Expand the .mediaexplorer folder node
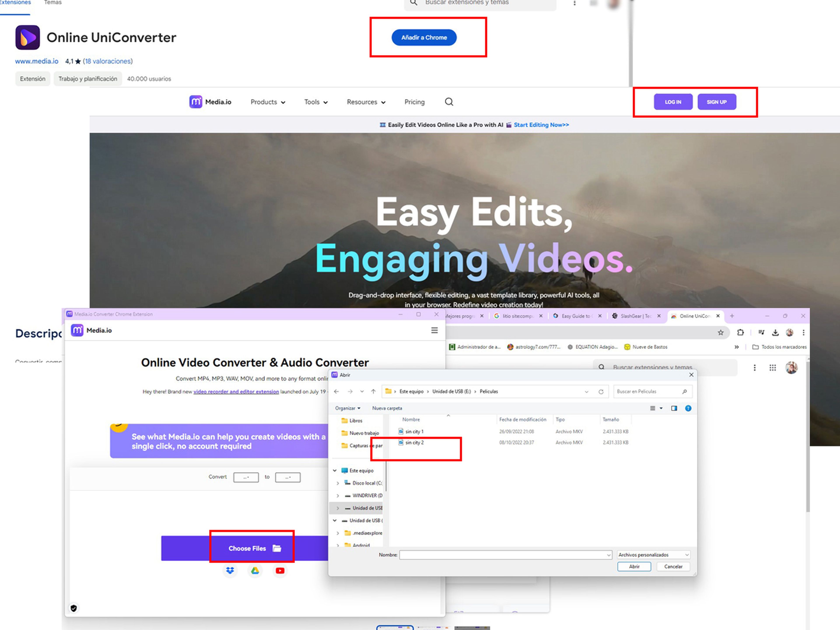This screenshot has height=630, width=840. 338,533
